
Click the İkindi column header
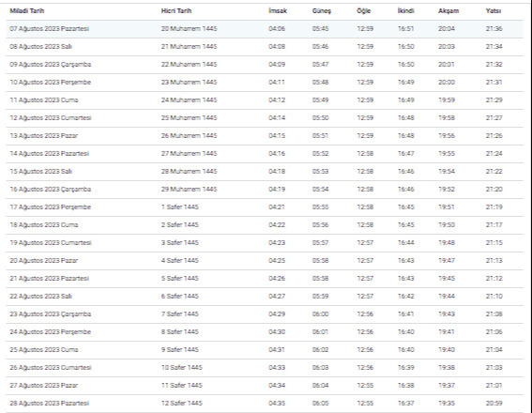click(405, 11)
